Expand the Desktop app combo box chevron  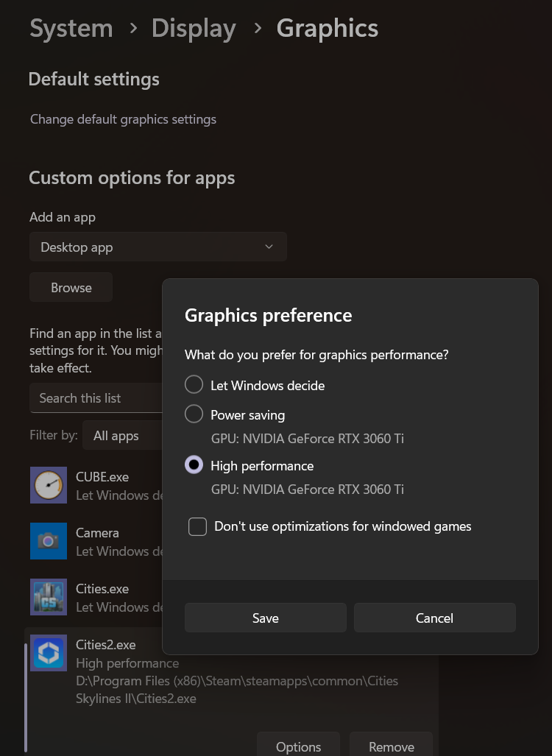click(269, 247)
